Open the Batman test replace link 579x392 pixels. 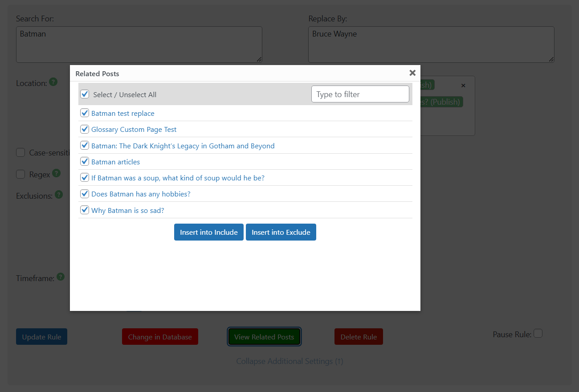123,114
